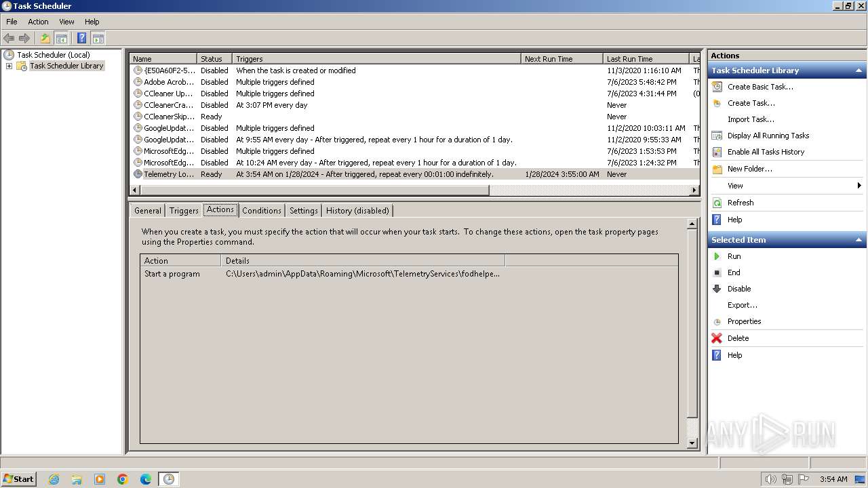Image resolution: width=868 pixels, height=488 pixels.
Task: Click Display All Running Tasks icon
Action: coord(717,136)
